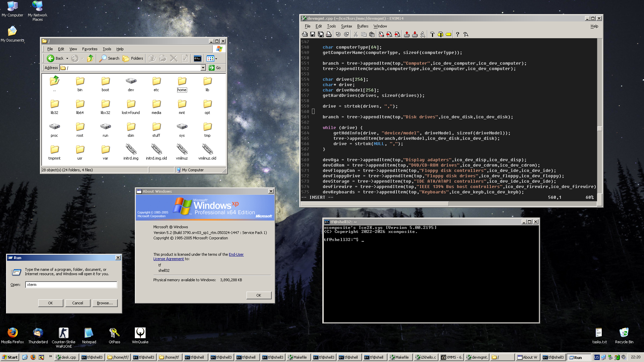Click the Print icon in EVIM toolbar

coord(329,34)
